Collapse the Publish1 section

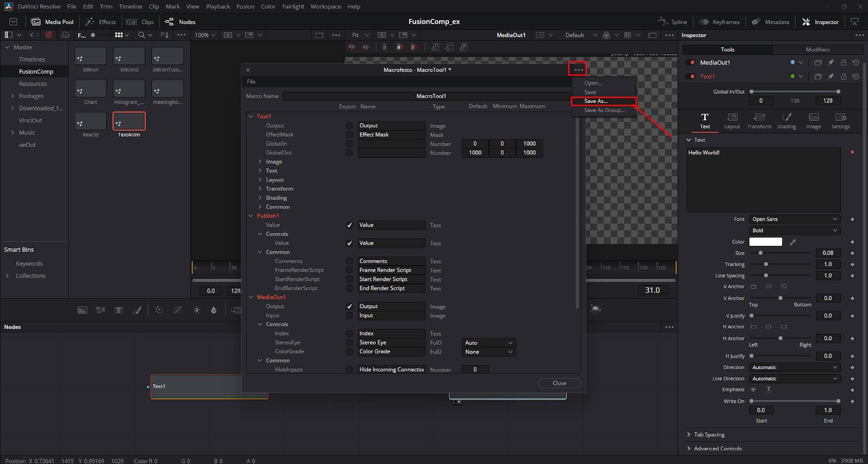click(251, 216)
